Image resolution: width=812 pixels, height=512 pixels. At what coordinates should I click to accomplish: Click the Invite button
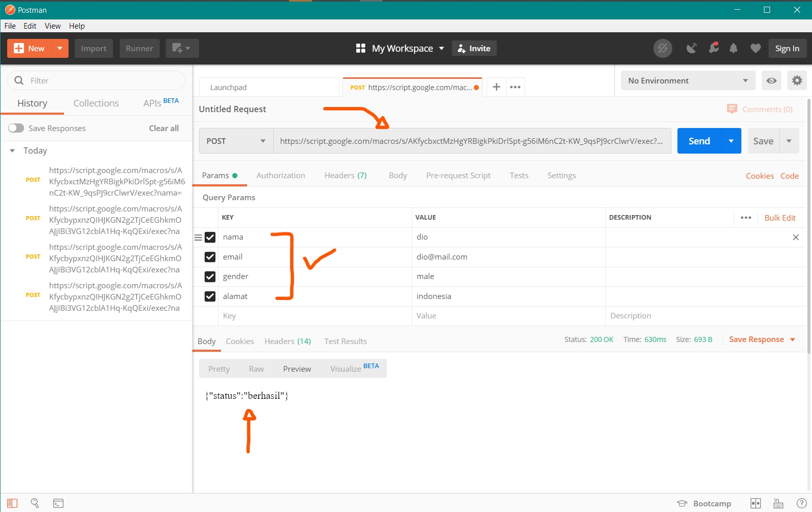(x=474, y=48)
